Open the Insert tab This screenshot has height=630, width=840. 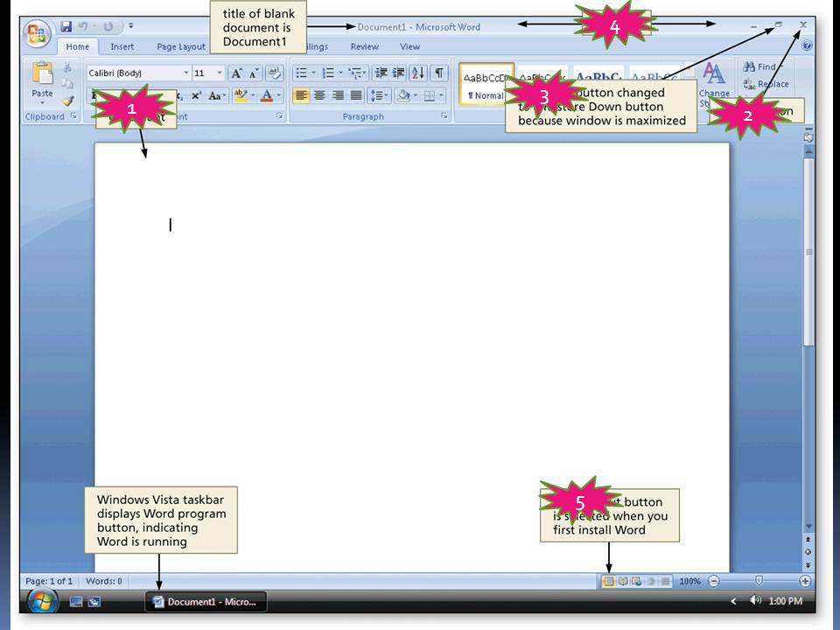point(122,46)
